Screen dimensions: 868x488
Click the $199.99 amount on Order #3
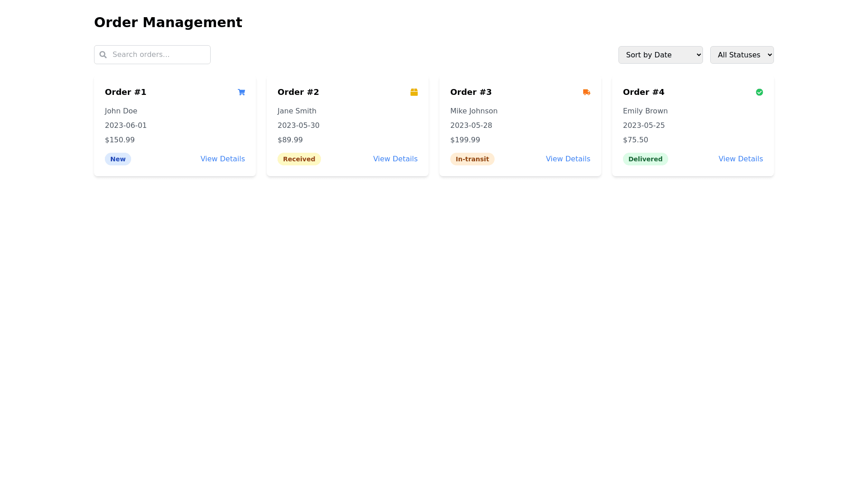pos(465,140)
